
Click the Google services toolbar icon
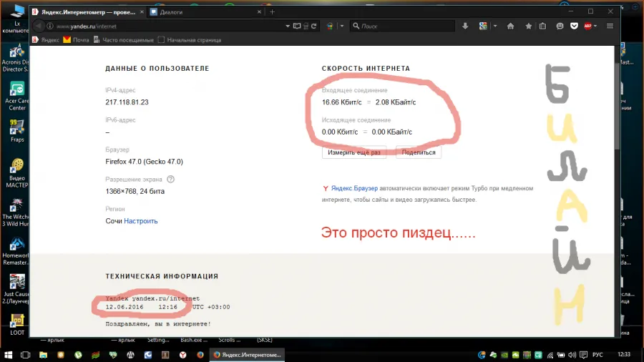(x=483, y=26)
